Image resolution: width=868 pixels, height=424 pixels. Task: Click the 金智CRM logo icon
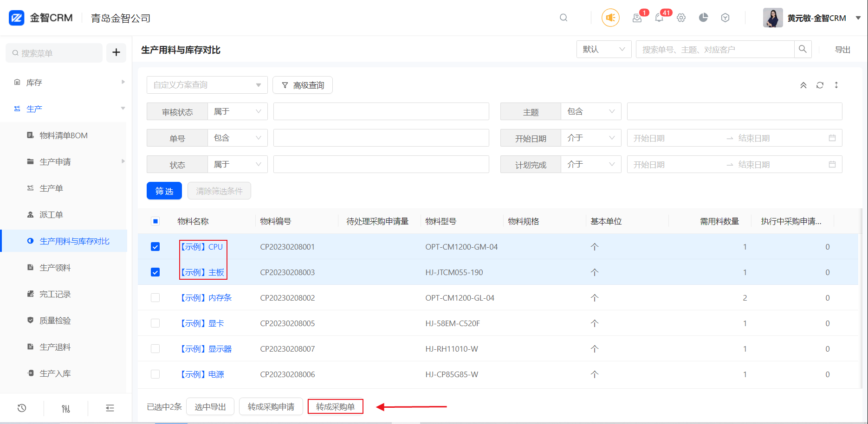tap(17, 18)
